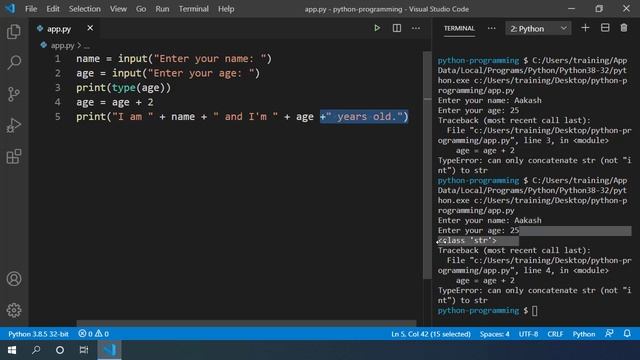Click VS Code icon on the taskbar
The height and width of the screenshot is (360, 640).
[x=109, y=350]
